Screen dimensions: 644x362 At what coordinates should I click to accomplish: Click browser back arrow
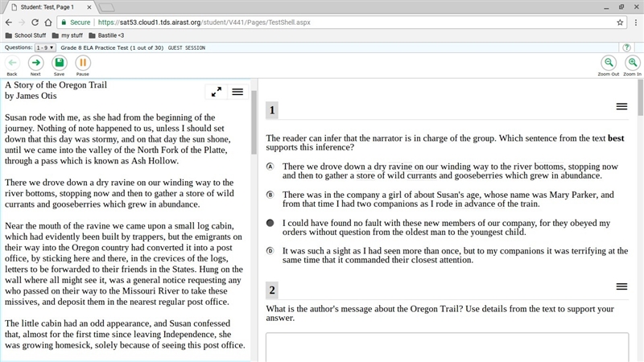(9, 23)
